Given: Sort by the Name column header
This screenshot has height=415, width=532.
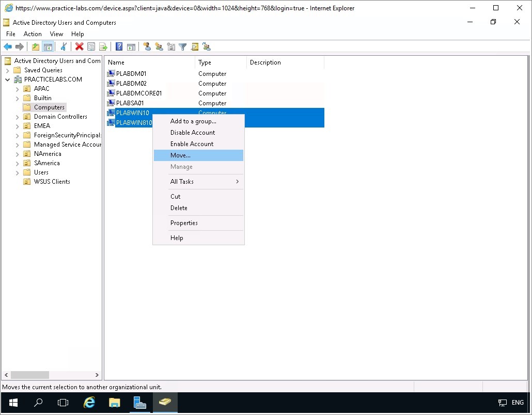Looking at the screenshot, I should (150, 62).
